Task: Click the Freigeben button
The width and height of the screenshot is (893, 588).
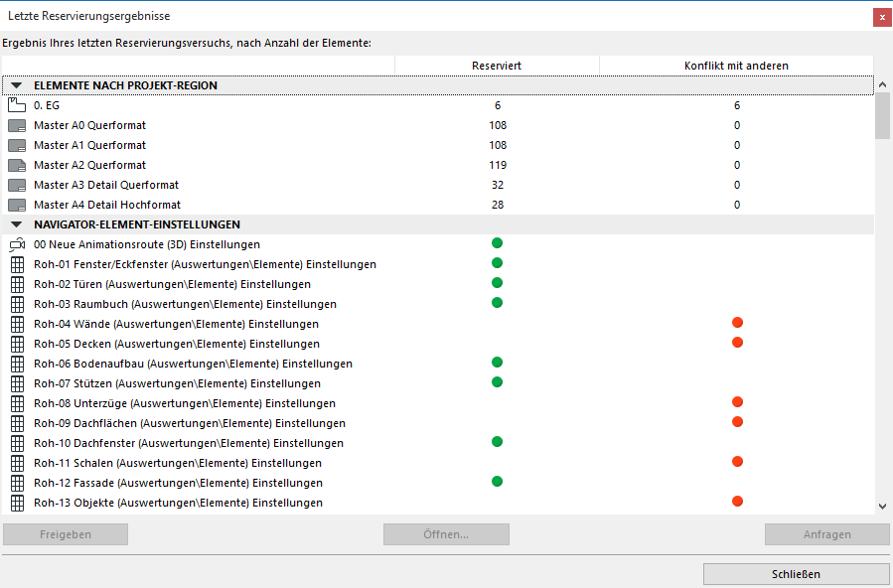Action: click(x=66, y=534)
